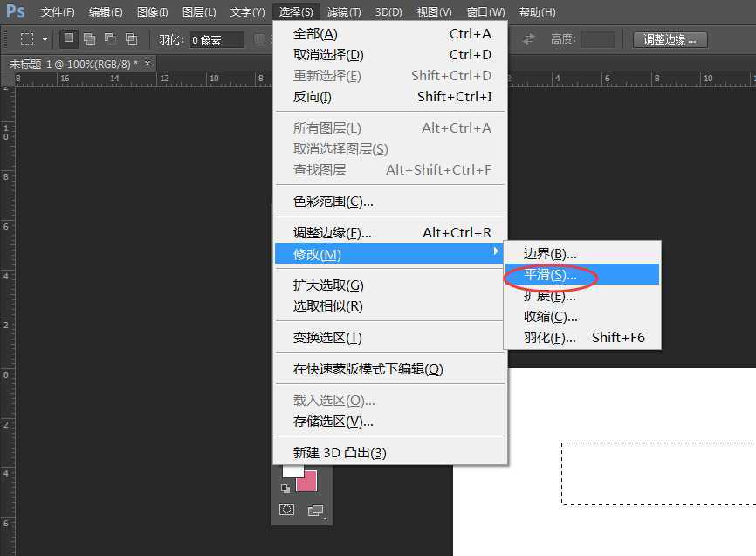Toggle Quick Mask editing mode
Screen dimensions: 756x556
[x=286, y=509]
